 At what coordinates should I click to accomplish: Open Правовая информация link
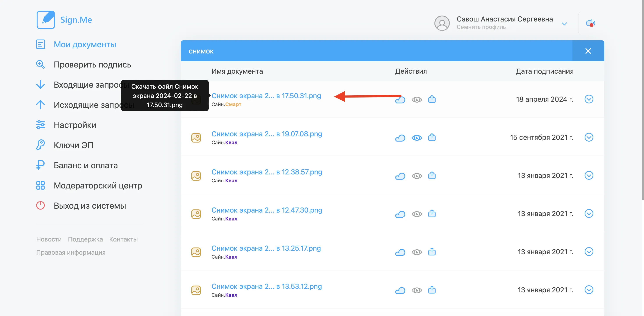tap(71, 252)
